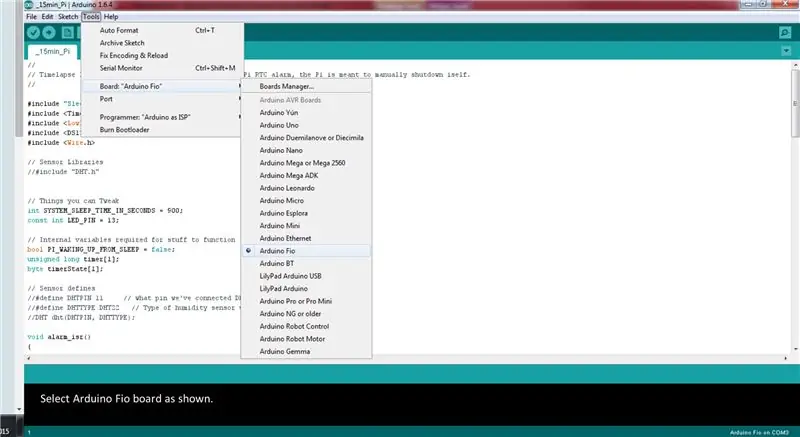Select Serial Monitor in the Tools menu

[162, 68]
